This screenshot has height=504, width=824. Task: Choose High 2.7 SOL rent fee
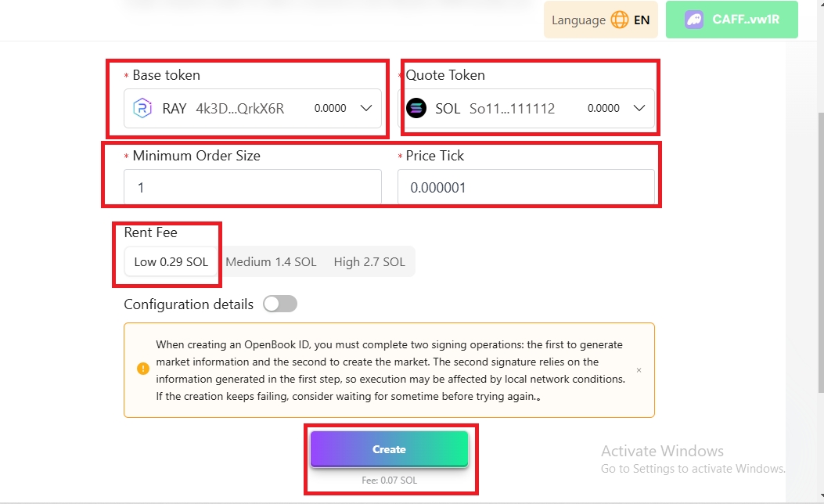(369, 262)
